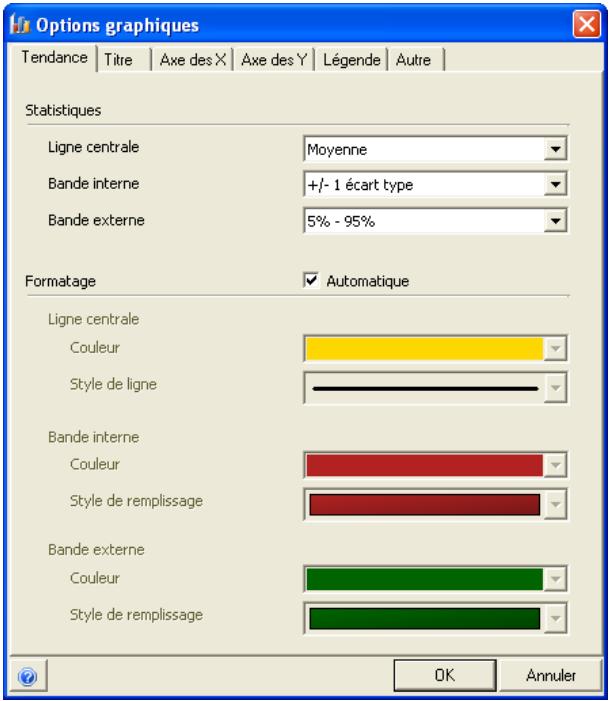Click the red Bande interne color swatch
The image size is (612, 701).
point(423,465)
